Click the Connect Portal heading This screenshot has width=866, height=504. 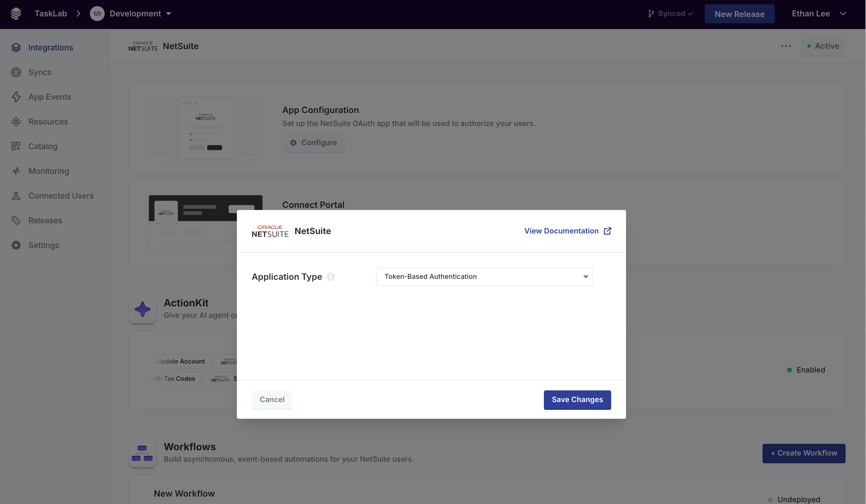click(x=313, y=205)
